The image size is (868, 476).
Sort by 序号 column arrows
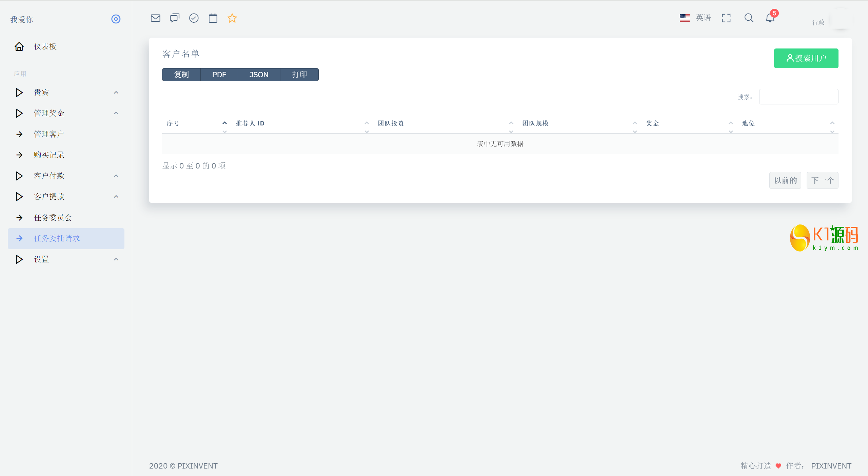(224, 127)
